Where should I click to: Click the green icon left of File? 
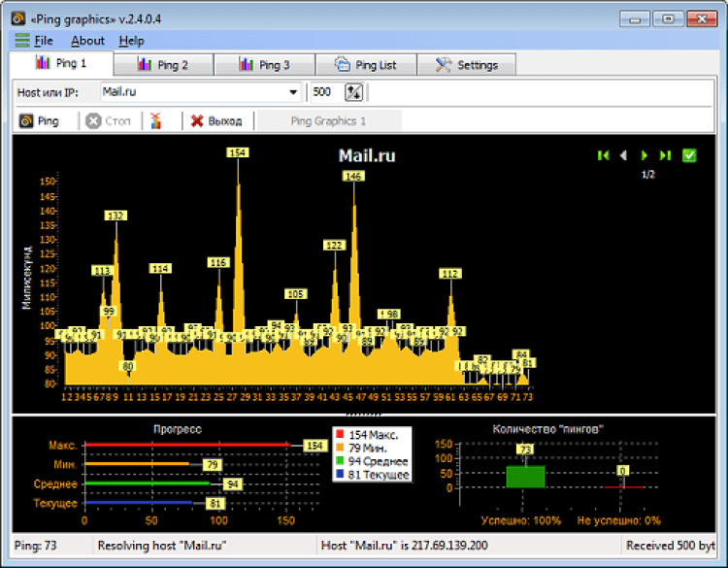pos(22,41)
